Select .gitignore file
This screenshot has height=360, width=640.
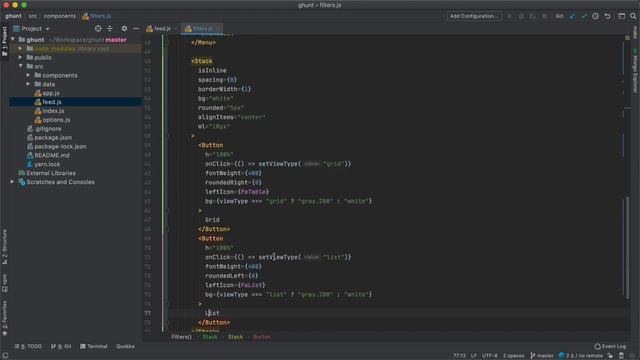[x=48, y=129]
